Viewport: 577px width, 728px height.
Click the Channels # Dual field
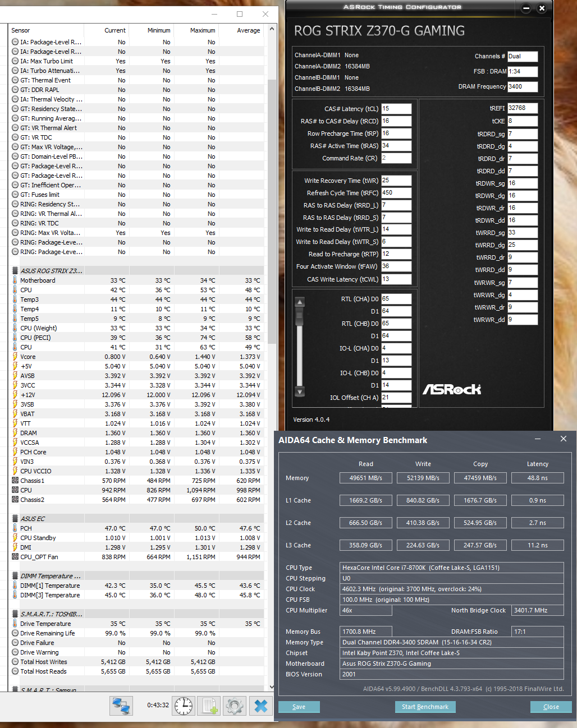523,57
